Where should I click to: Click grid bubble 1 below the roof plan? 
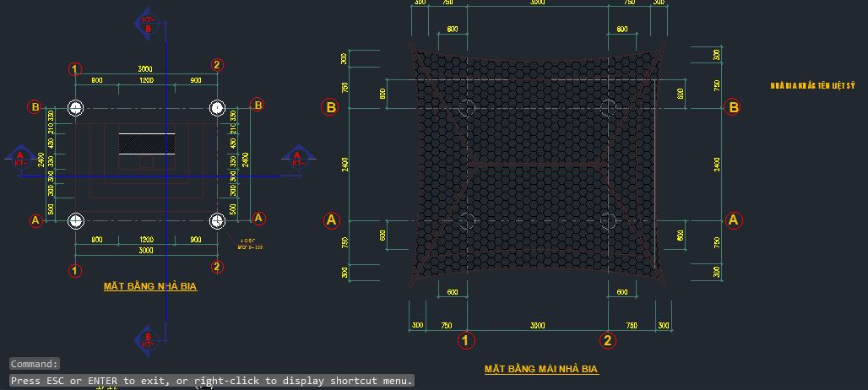pyautogui.click(x=466, y=340)
